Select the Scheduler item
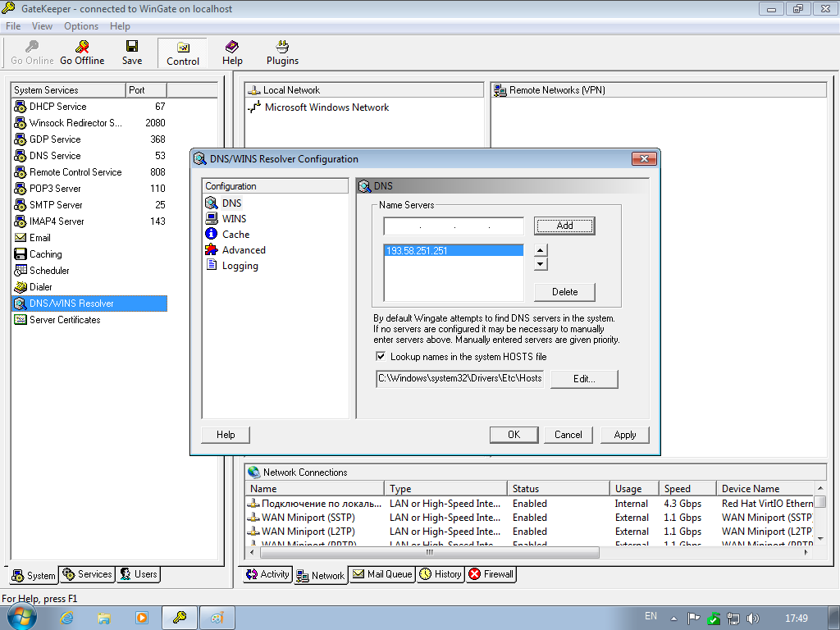Image resolution: width=840 pixels, height=630 pixels. pyautogui.click(x=42, y=271)
